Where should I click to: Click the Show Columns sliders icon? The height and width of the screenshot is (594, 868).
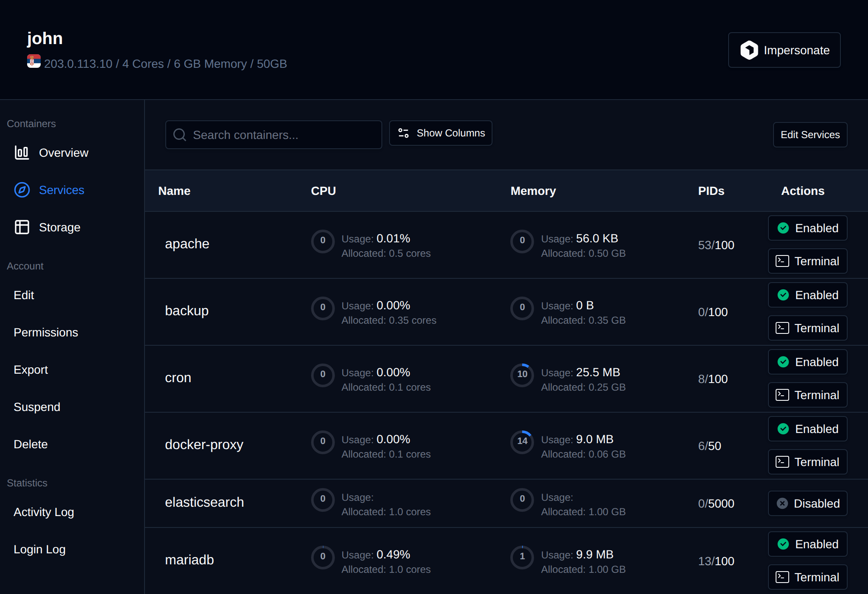click(x=403, y=133)
